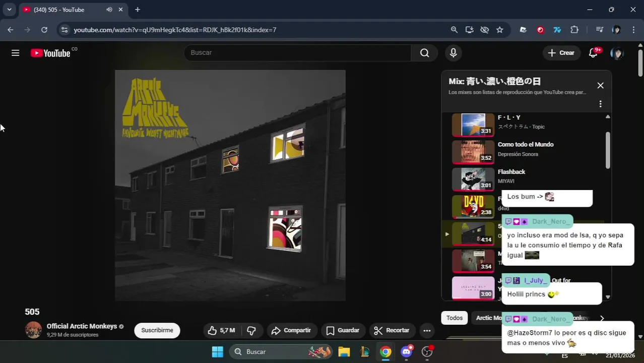The width and height of the screenshot is (644, 363).
Task: Click the MIYAVI channel name
Action: (505, 181)
